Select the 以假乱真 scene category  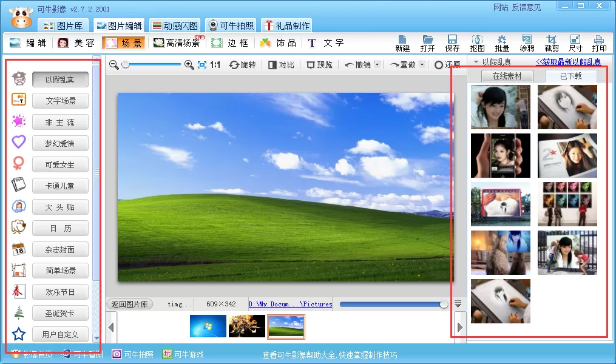[60, 79]
